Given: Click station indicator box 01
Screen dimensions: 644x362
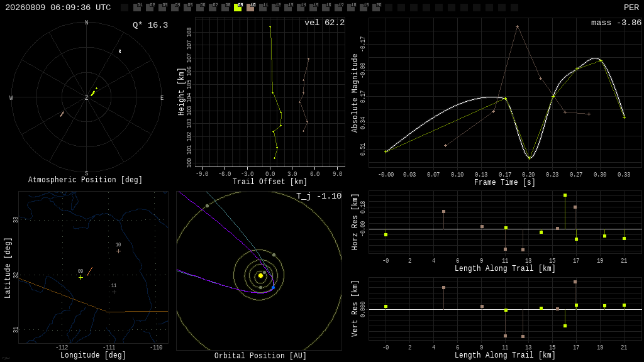Looking at the screenshot, I should coord(137,8).
